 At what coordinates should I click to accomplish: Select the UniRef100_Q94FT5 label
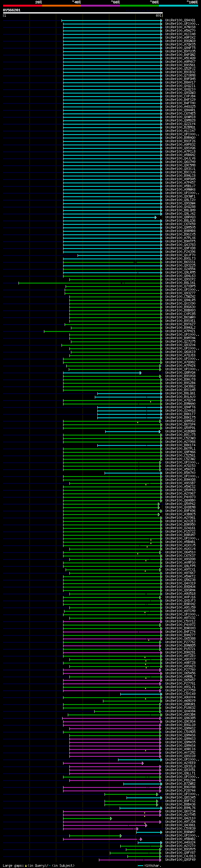pos(180,48)
